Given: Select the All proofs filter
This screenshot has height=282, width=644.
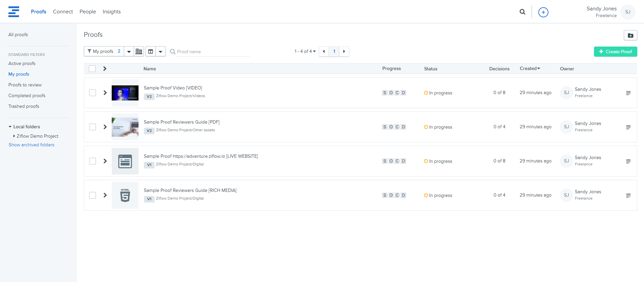Looking at the screenshot, I should pos(18,34).
